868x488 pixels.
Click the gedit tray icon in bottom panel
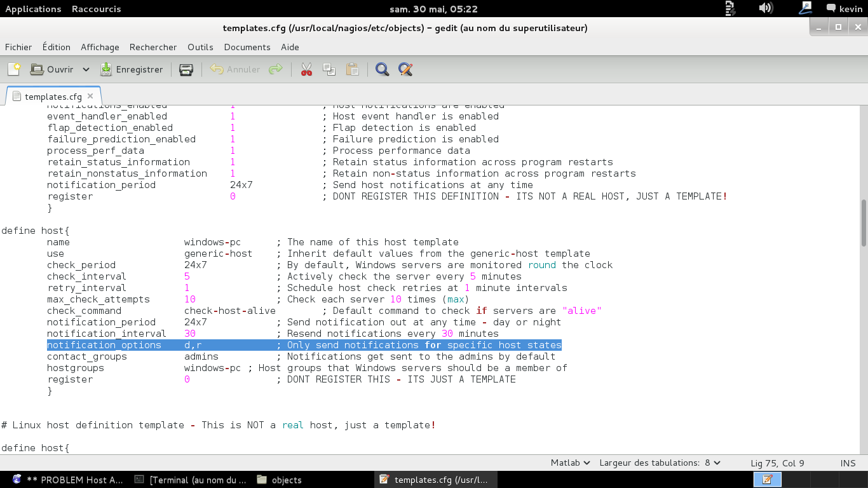coord(767,479)
